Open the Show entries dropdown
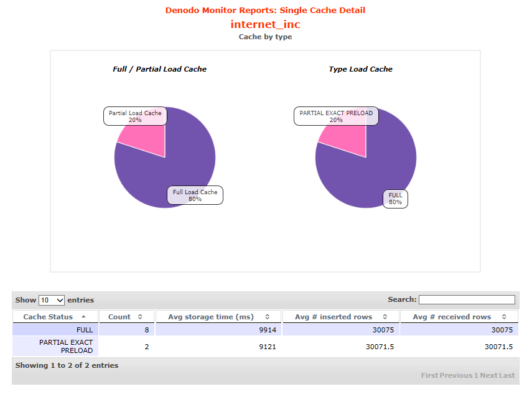Image resolution: width=532 pixels, height=394 pixels. click(x=52, y=300)
